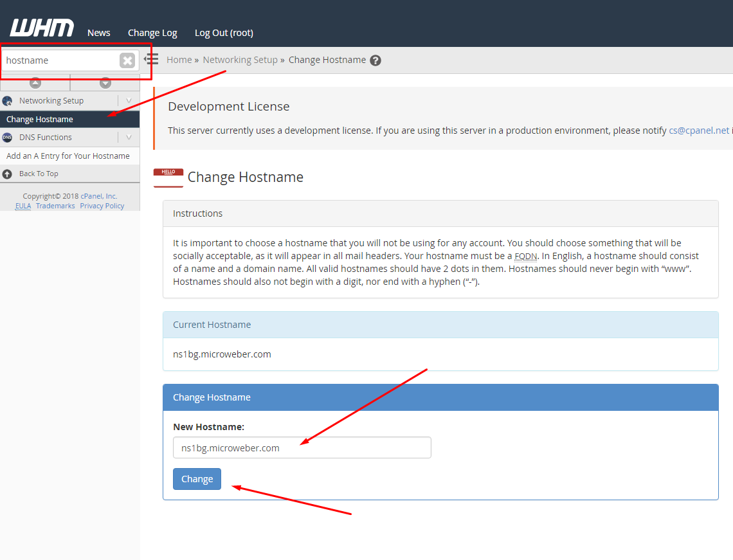The width and height of the screenshot is (733, 560).
Task: Open the Privacy Policy link
Action: (x=102, y=206)
